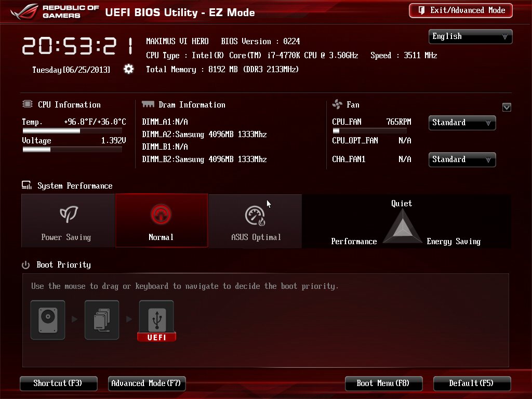Click the CHA_FAN1 label

(x=349, y=159)
